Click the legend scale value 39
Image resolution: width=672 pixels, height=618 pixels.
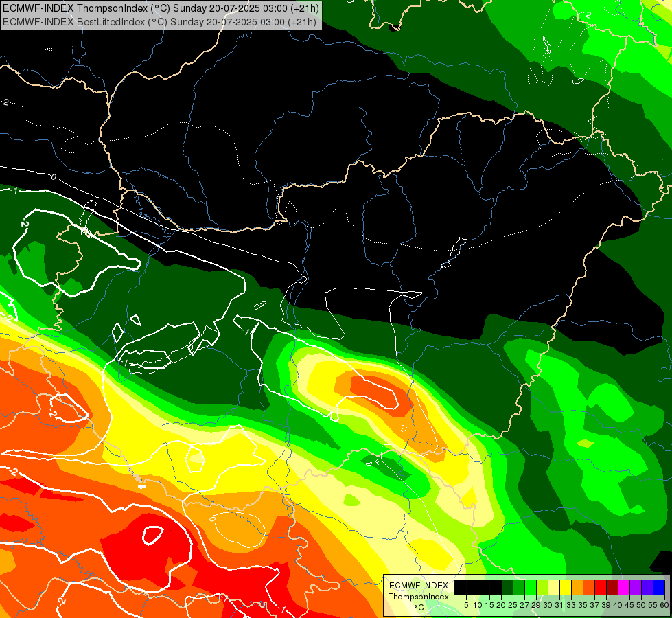(x=606, y=605)
